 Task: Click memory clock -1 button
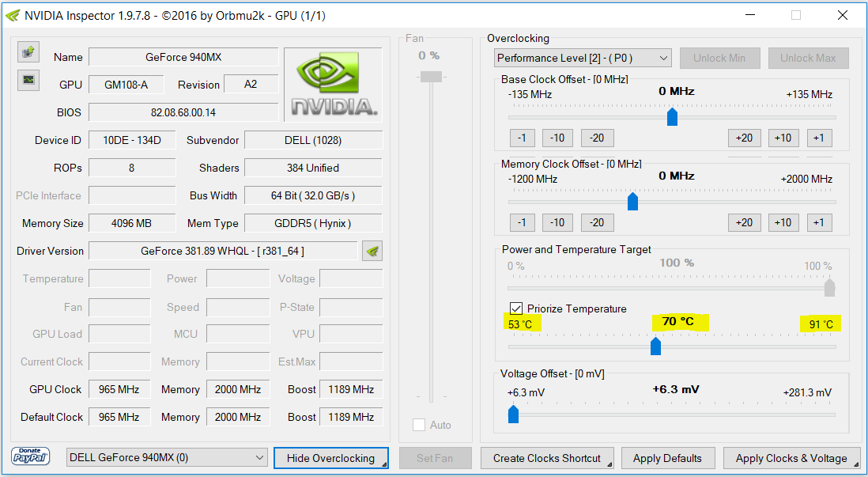[522, 223]
